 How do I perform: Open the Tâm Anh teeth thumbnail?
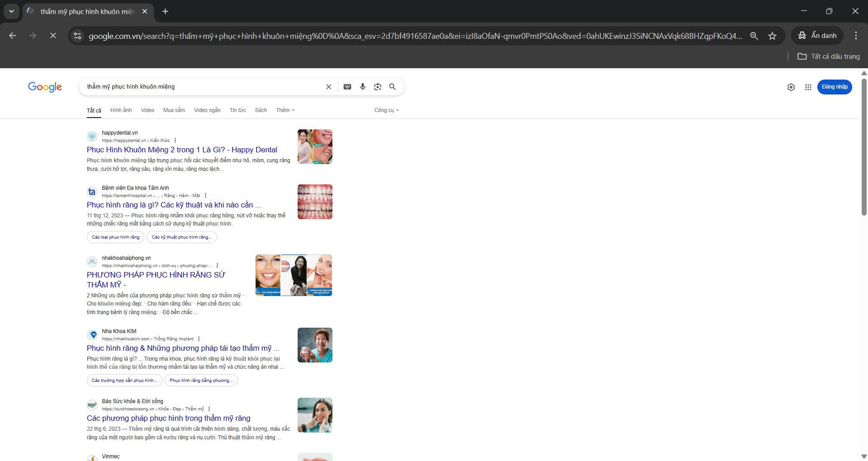coord(315,202)
